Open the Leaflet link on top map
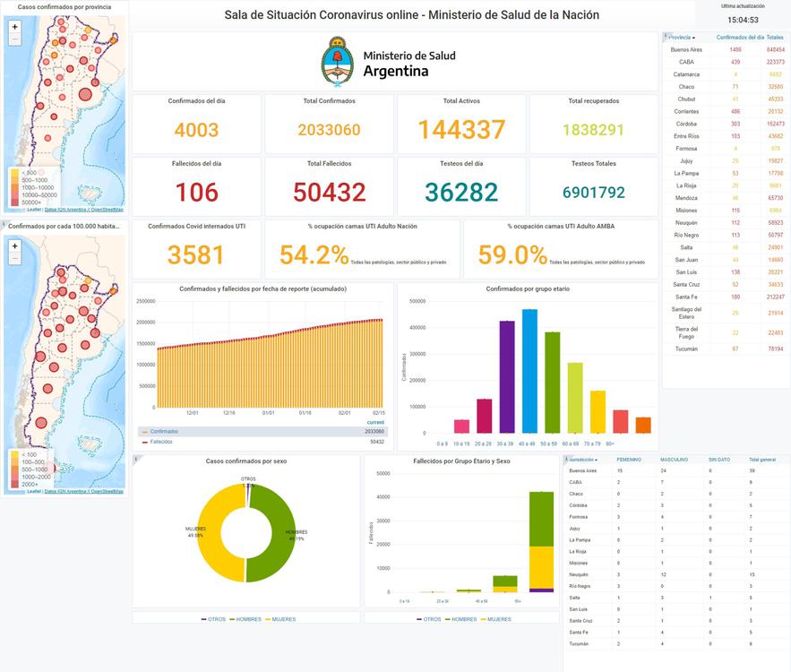 33,210
